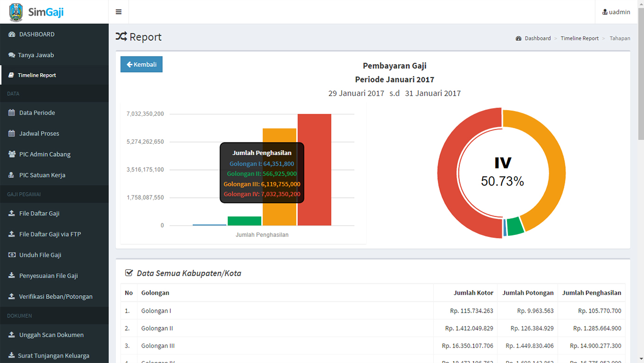Open the Dashboard sidebar item
644x363 pixels.
[x=37, y=34]
